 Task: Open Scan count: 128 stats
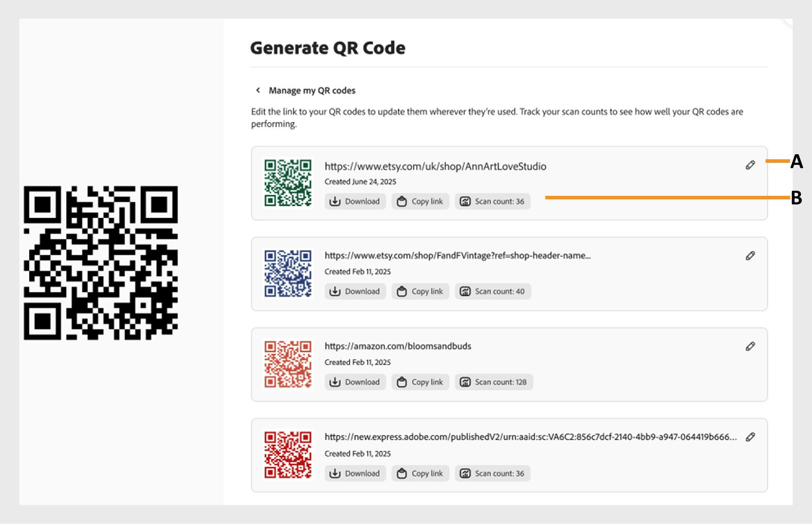coord(494,382)
